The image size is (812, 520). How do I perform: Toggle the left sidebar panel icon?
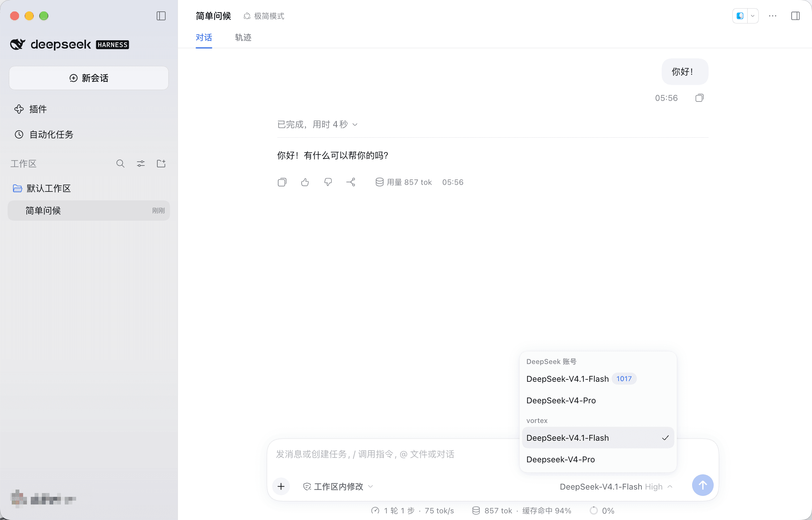pyautogui.click(x=161, y=16)
